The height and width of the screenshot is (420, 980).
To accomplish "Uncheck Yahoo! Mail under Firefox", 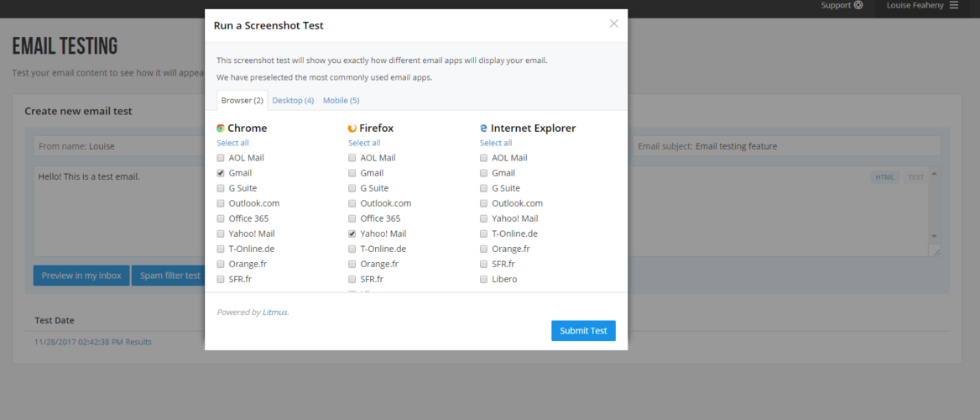I will click(352, 234).
